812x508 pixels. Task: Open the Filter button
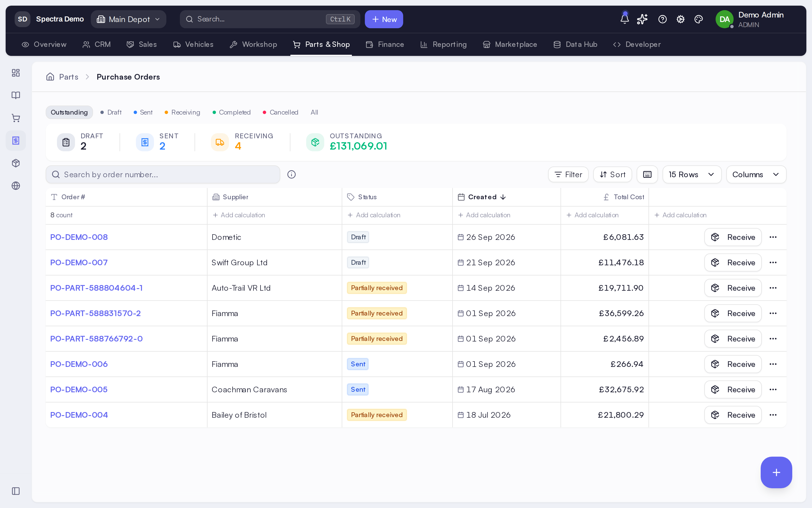click(x=568, y=174)
